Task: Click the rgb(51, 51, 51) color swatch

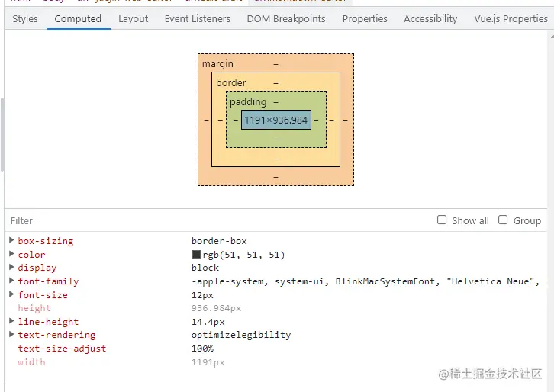Action: point(196,254)
